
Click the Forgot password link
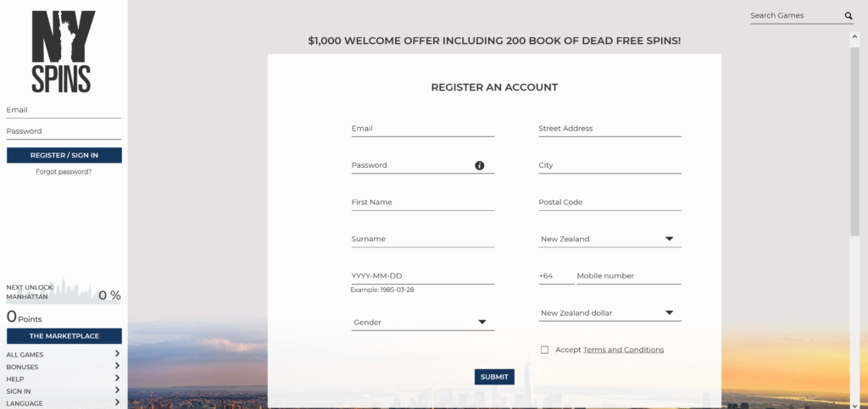64,171
